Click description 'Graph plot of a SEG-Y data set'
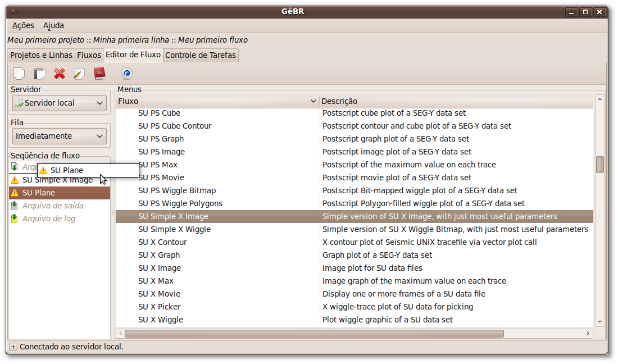618x364 pixels. [377, 255]
